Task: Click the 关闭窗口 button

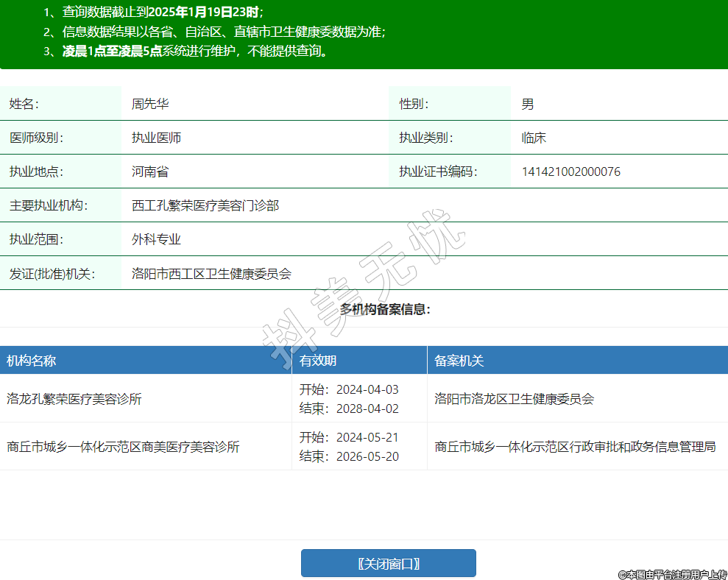Action: [388, 564]
